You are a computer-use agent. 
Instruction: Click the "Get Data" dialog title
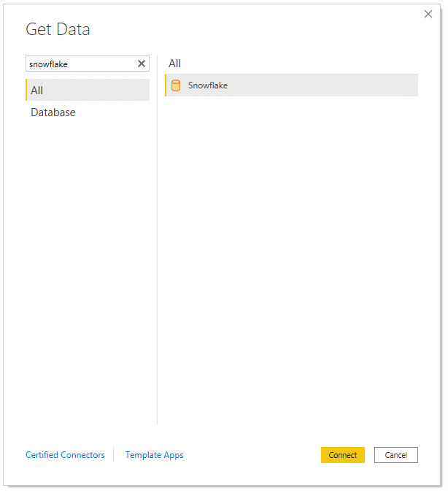pos(58,29)
